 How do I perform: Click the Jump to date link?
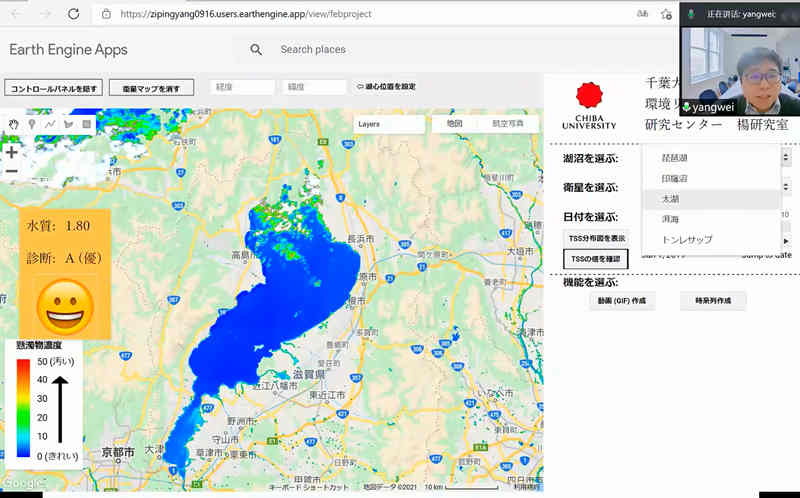[768, 255]
